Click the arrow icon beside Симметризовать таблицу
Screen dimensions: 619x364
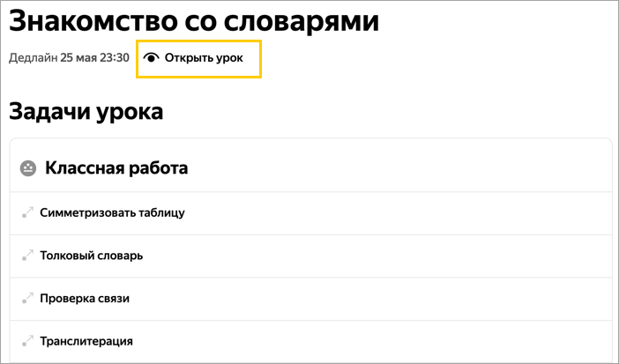(x=27, y=212)
